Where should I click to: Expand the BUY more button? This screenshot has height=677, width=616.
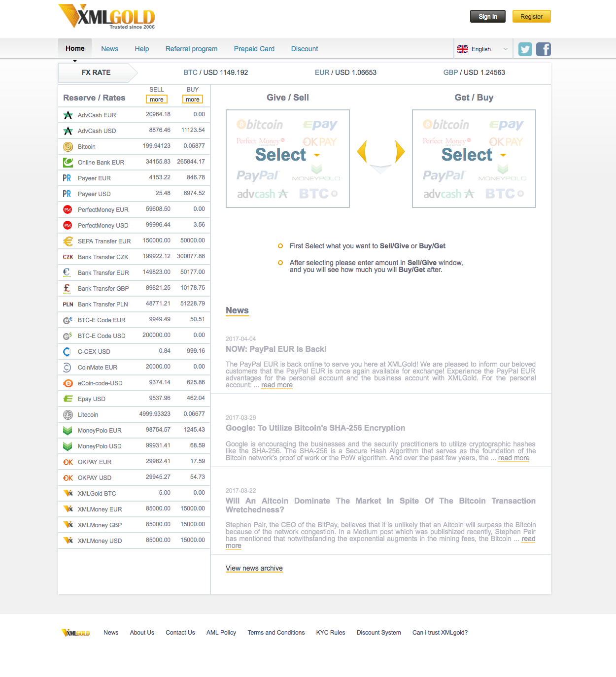[193, 100]
